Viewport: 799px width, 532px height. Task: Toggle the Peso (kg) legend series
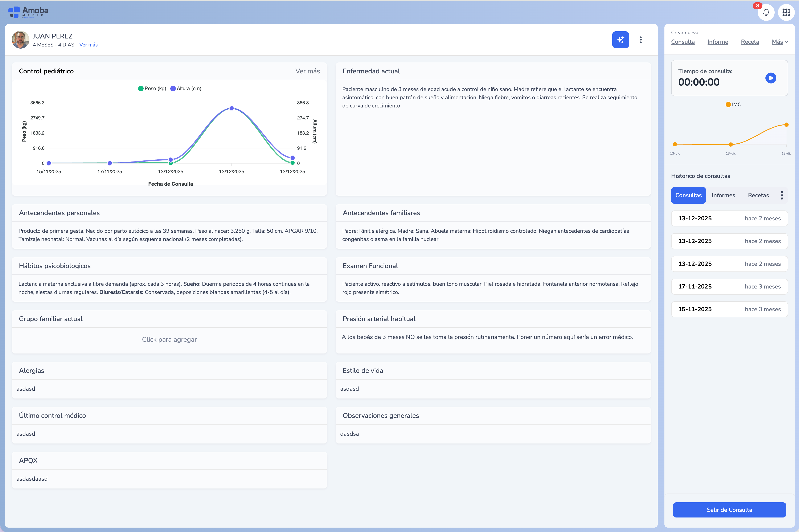pos(152,89)
